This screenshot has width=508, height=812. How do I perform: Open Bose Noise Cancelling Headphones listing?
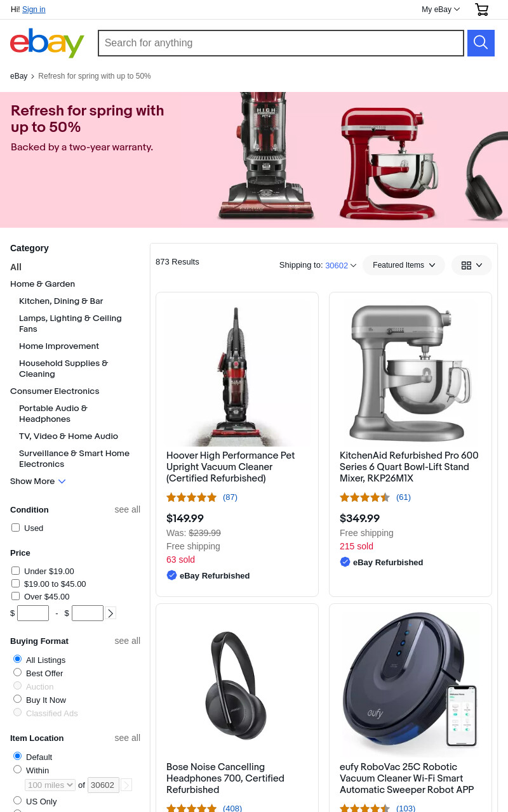click(225, 778)
